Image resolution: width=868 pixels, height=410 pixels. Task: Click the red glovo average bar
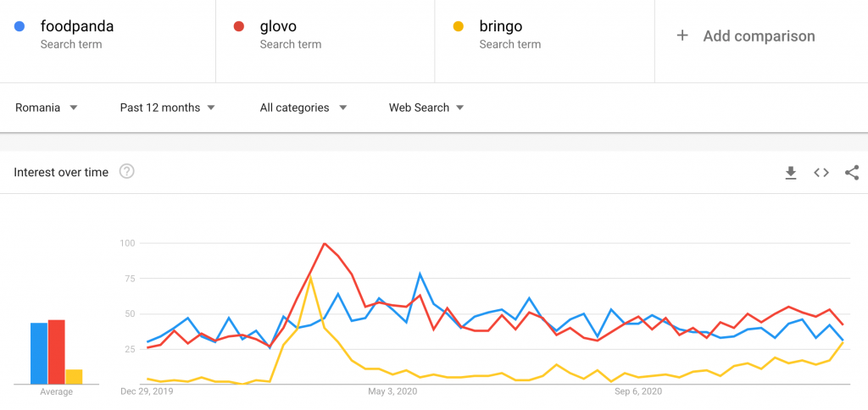57,352
